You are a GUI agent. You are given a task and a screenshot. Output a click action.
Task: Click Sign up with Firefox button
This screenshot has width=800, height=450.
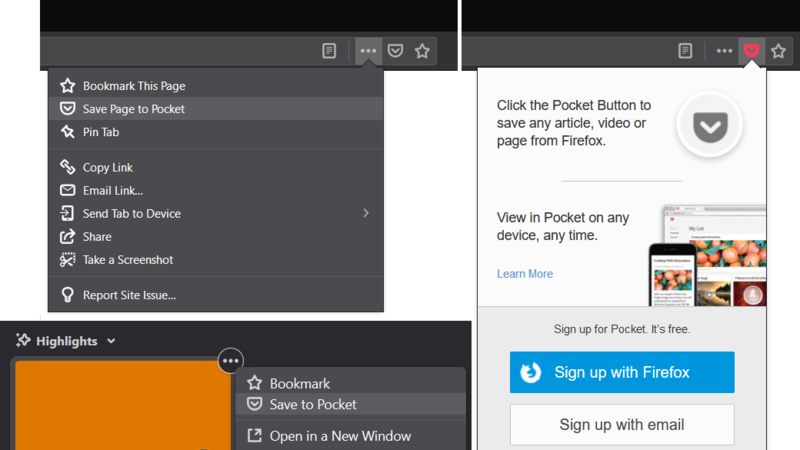pos(622,372)
